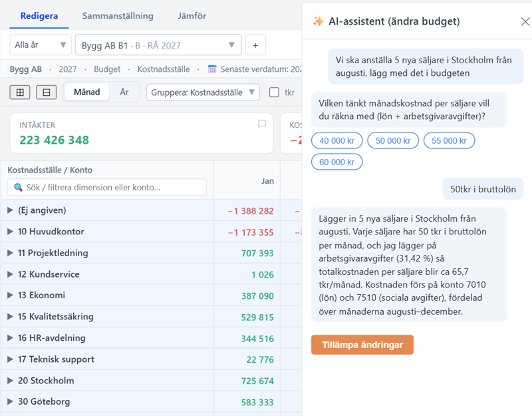Choose the 55 000 kr suggestion
Screen dimensions: 532x416
[x=449, y=140]
